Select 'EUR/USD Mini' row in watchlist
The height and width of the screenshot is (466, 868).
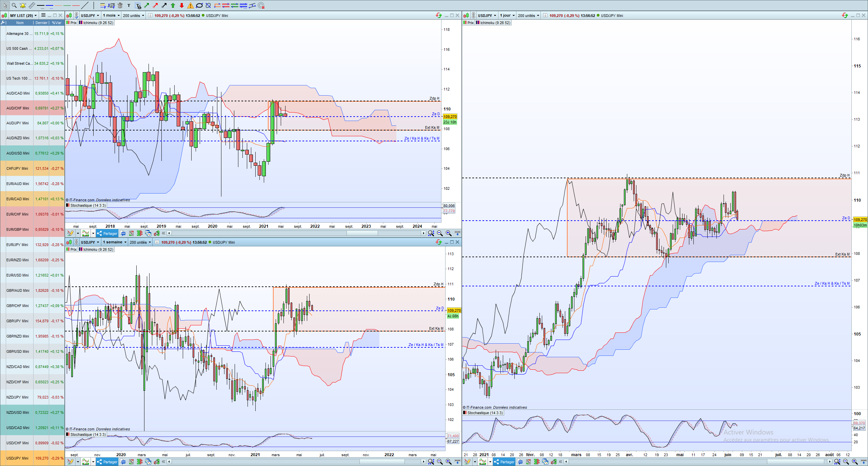[x=32, y=275]
